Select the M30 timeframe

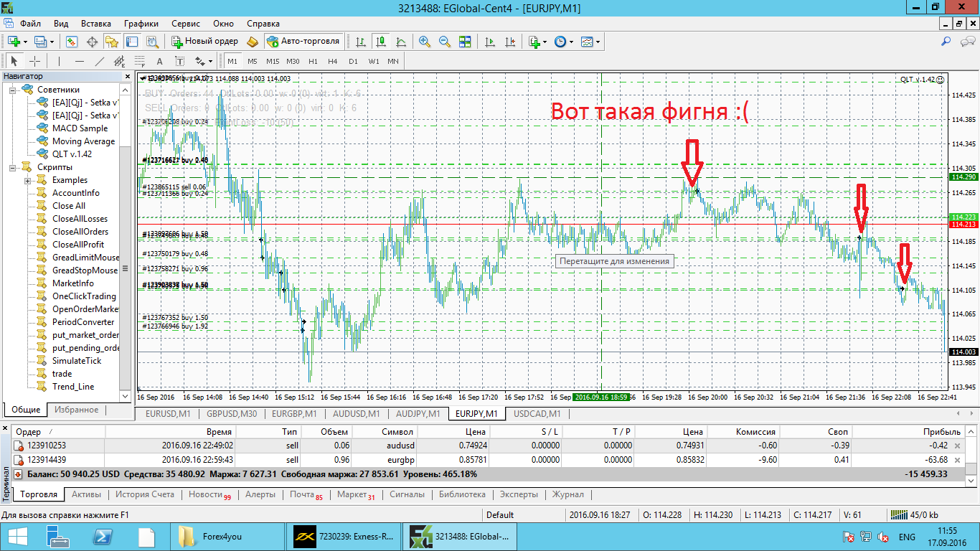(293, 61)
